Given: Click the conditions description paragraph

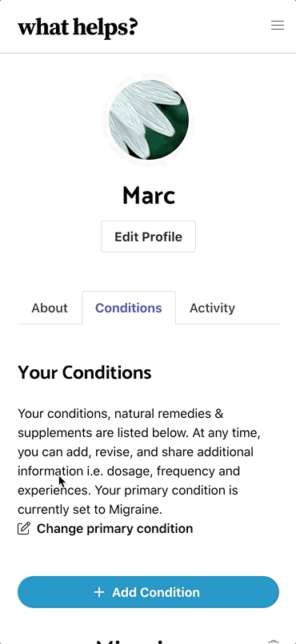Looking at the screenshot, I should click(140, 461).
